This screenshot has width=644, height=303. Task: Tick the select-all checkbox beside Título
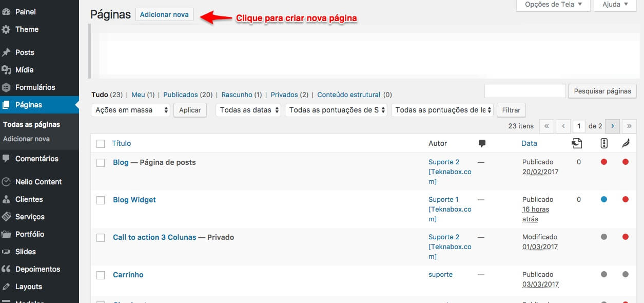[101, 144]
